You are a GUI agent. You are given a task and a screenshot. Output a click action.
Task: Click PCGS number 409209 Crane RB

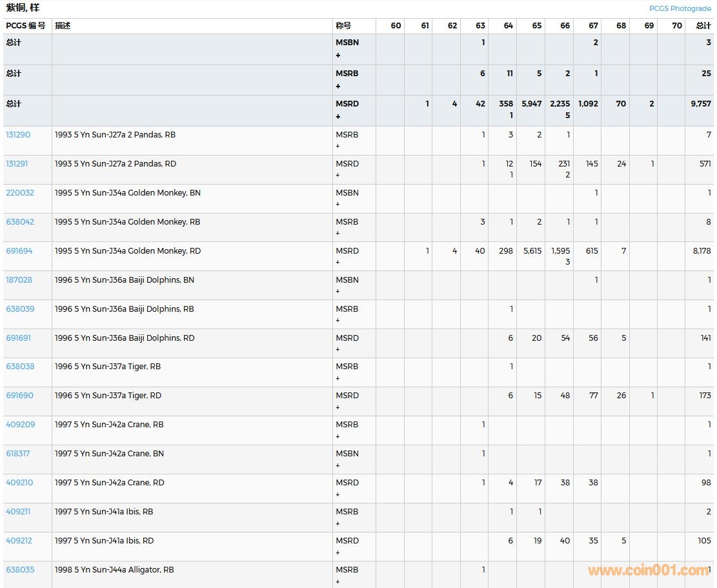point(21,425)
